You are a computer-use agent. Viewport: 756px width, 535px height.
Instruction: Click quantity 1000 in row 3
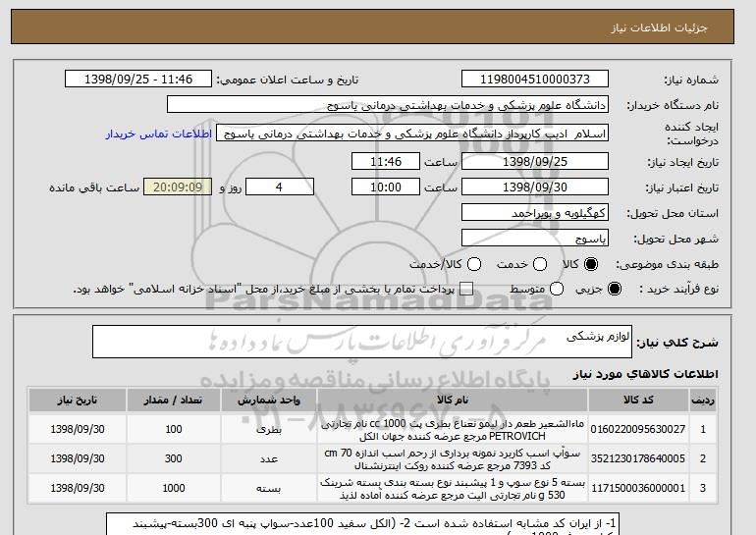pos(173,488)
